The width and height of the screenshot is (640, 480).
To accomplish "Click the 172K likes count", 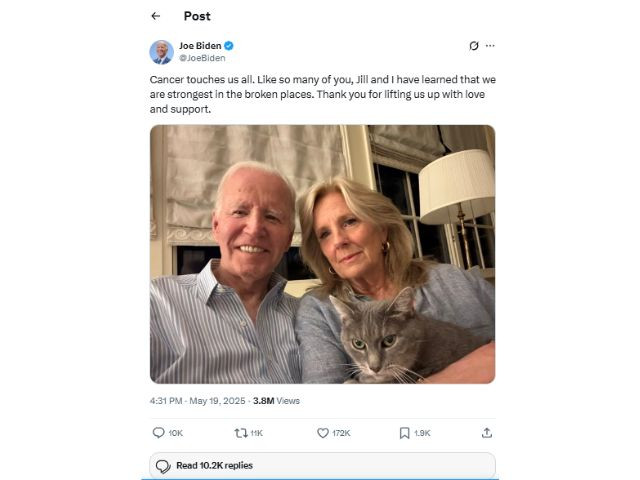I will coord(341,433).
